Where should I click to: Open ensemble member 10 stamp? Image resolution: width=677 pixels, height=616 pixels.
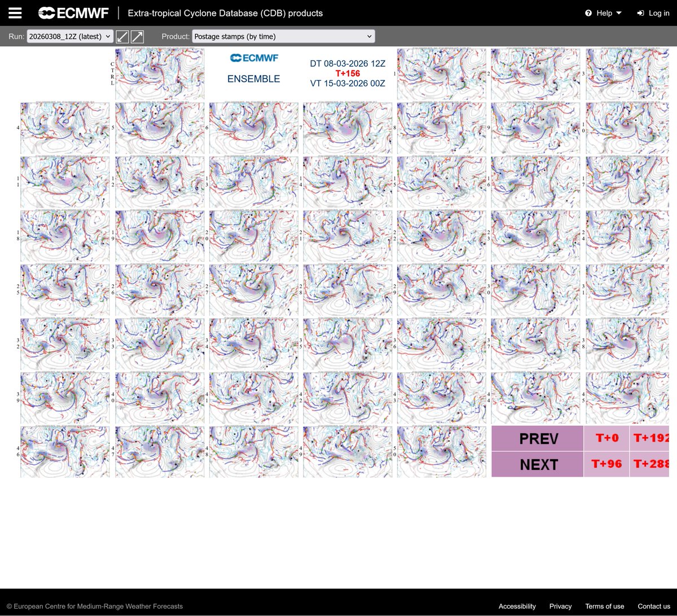tap(627, 129)
